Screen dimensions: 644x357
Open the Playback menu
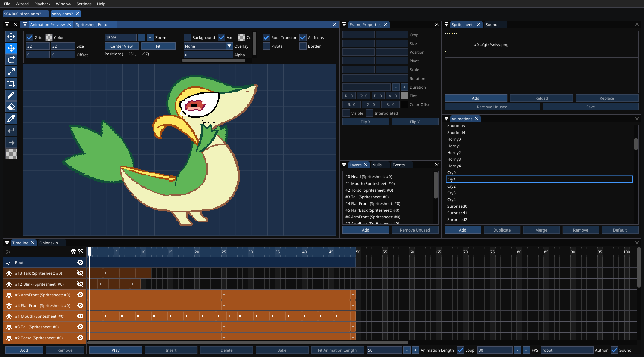[x=42, y=4]
